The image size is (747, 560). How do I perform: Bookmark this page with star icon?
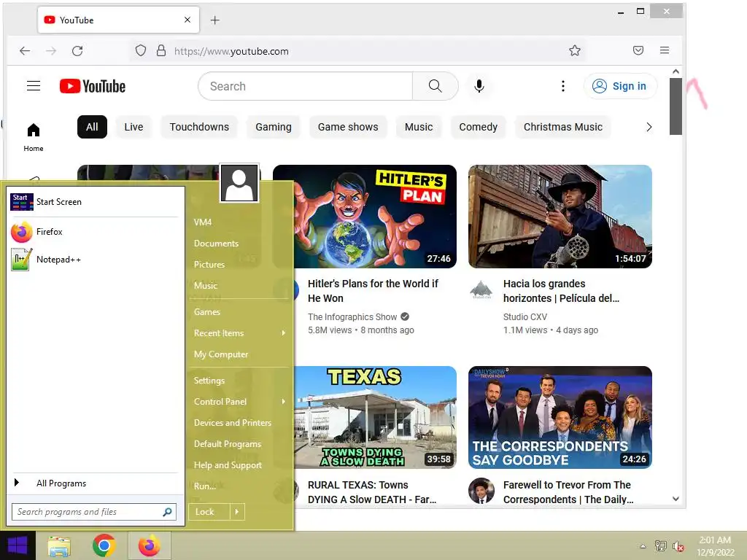click(575, 50)
